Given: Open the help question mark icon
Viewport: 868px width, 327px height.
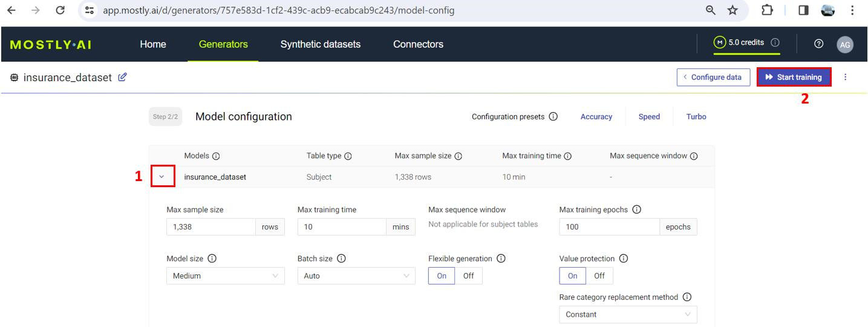Looking at the screenshot, I should pyautogui.click(x=819, y=44).
